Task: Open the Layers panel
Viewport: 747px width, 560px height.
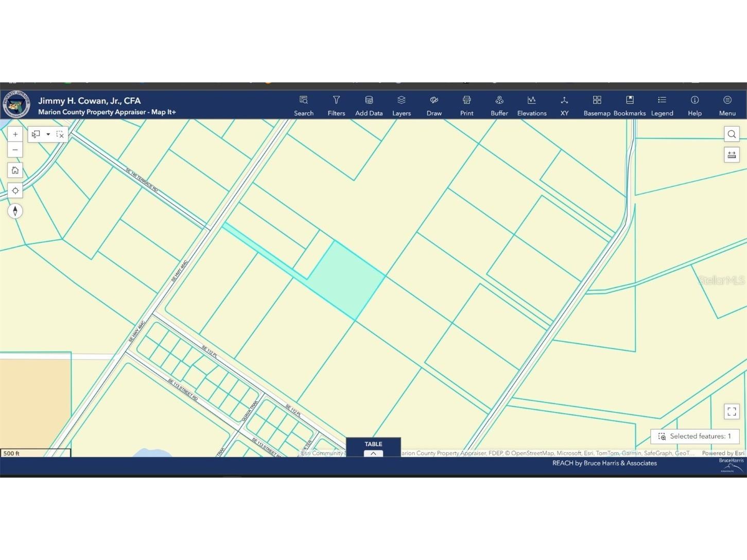Action: [401, 105]
